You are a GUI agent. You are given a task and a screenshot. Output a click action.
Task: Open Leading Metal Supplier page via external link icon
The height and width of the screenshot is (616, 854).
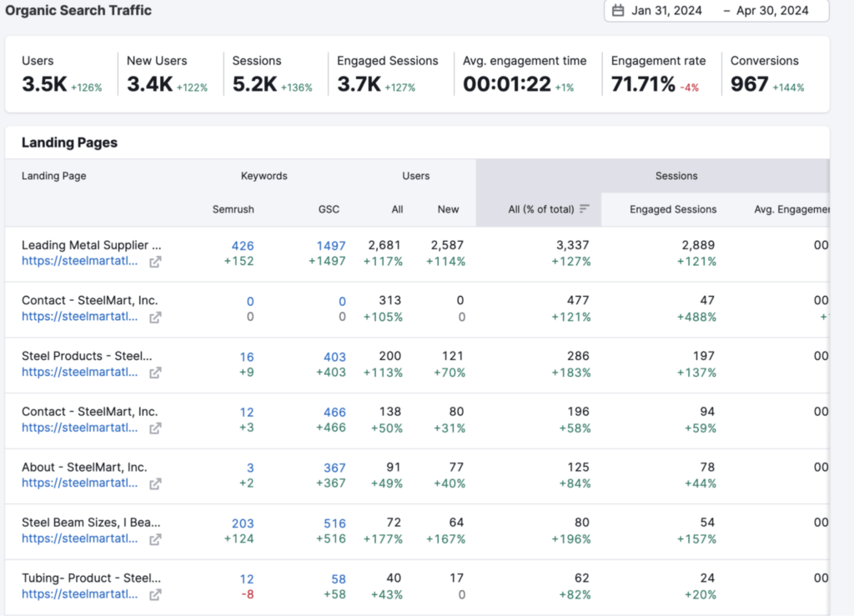(155, 262)
